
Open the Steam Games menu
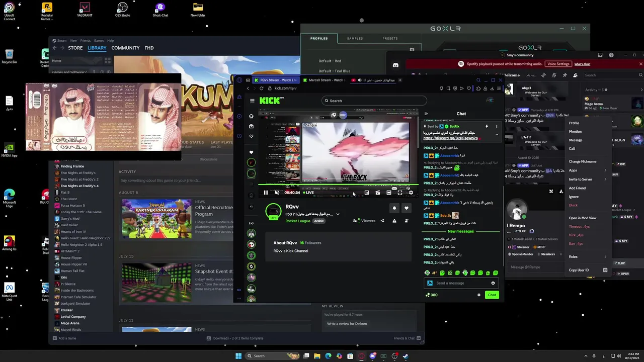(99, 41)
